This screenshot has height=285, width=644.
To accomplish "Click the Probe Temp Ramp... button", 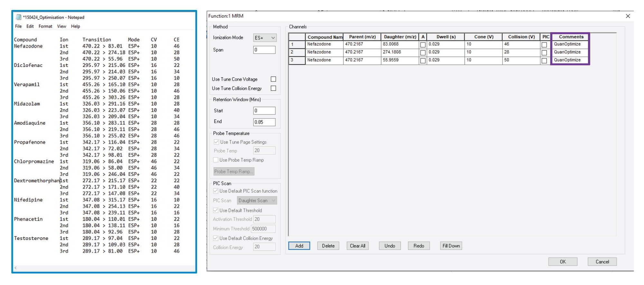I will point(234,172).
